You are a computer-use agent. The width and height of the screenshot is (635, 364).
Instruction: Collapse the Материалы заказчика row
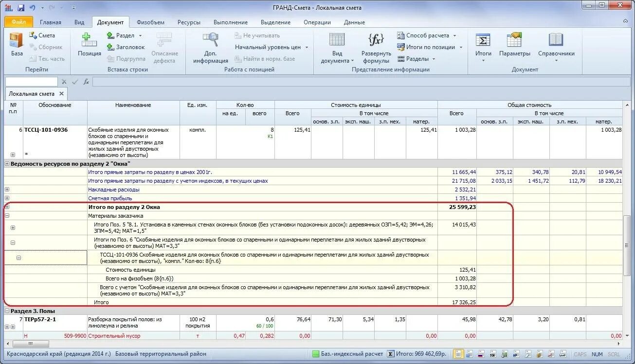(7, 216)
